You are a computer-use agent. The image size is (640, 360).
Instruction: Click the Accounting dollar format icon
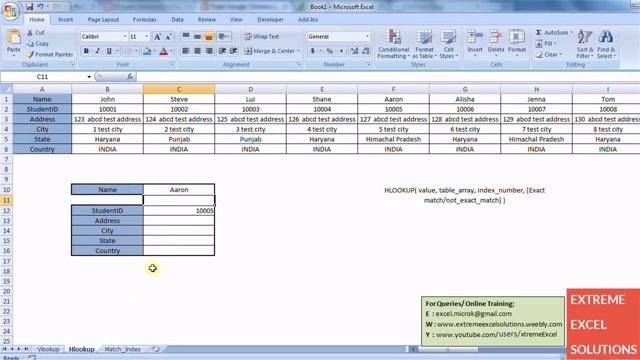point(313,51)
